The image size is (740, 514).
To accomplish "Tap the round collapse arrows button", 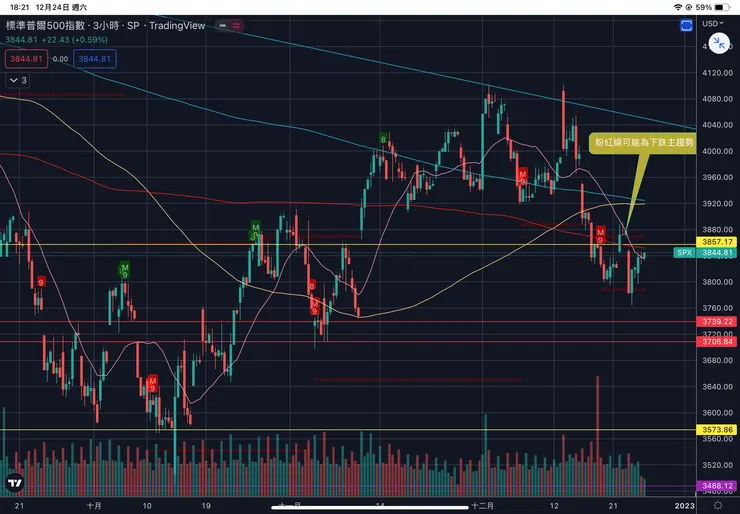I will [x=719, y=43].
